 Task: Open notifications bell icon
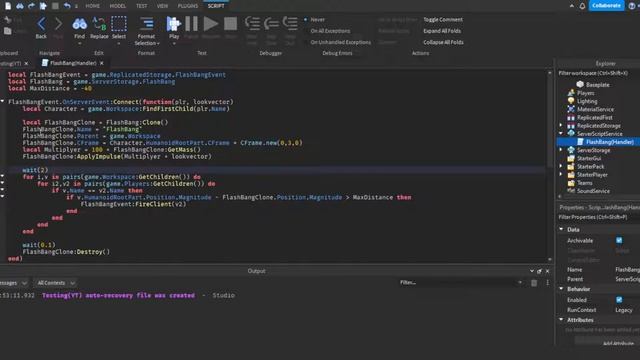pyautogui.click(x=582, y=6)
